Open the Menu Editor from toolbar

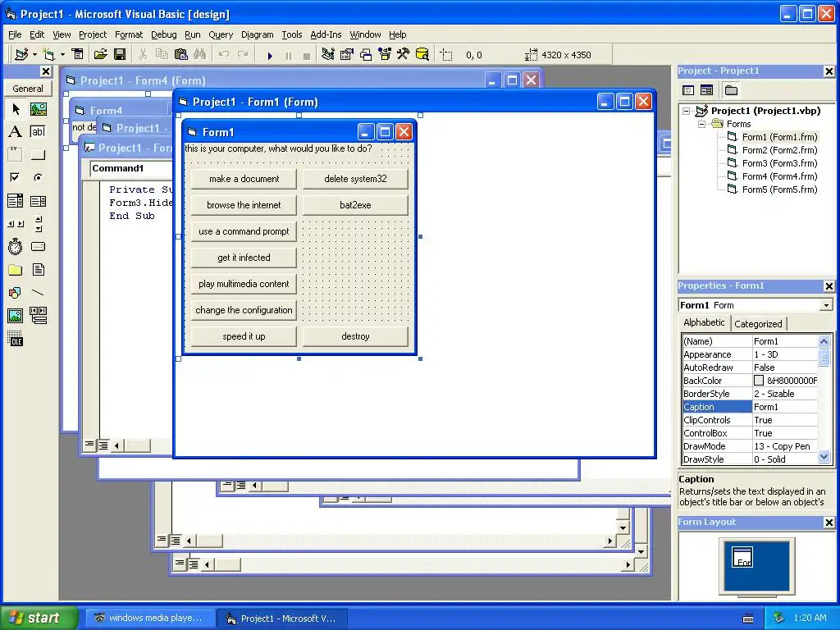click(x=78, y=54)
